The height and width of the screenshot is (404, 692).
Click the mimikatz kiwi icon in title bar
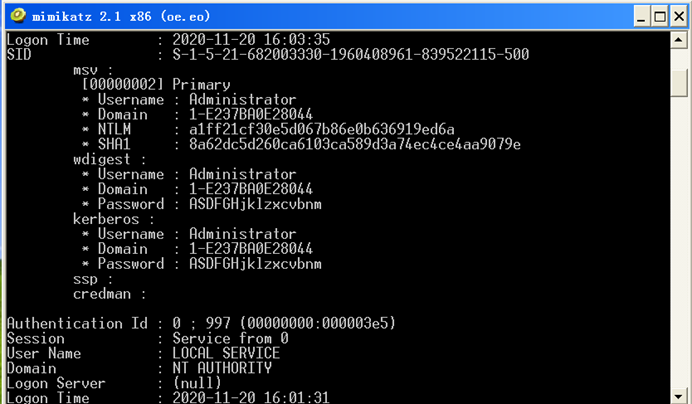click(18, 16)
